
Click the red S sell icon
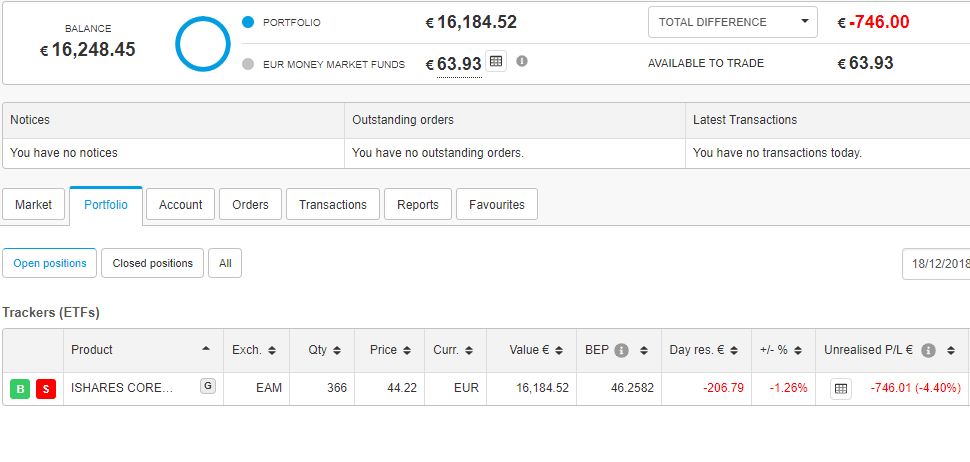click(x=46, y=389)
